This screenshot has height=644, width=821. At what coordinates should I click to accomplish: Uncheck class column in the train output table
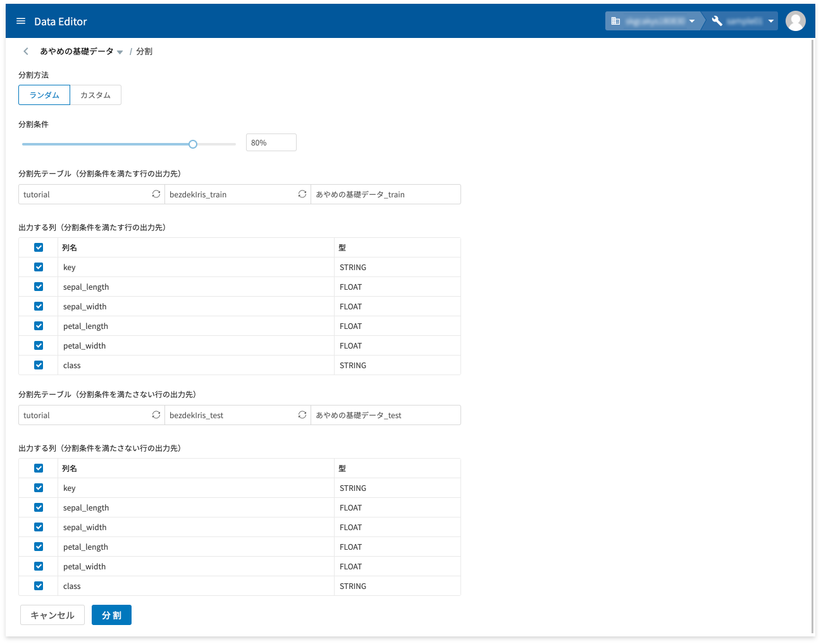39,365
